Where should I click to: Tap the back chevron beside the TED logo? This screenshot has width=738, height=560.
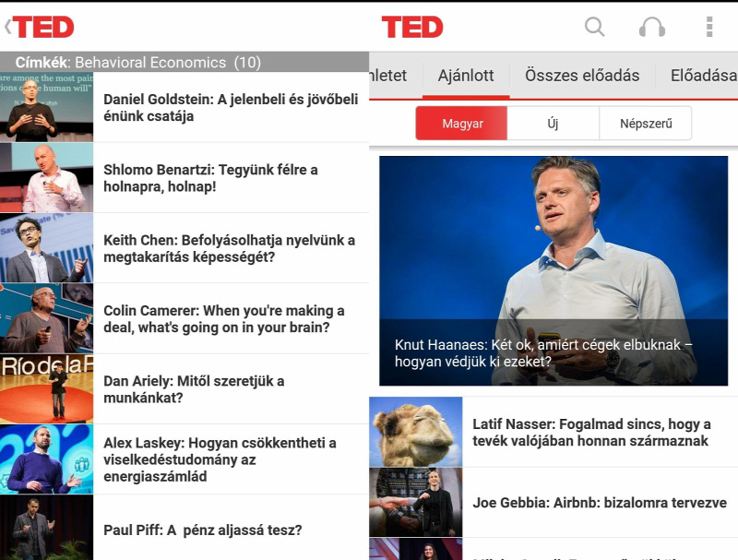pos(7,27)
